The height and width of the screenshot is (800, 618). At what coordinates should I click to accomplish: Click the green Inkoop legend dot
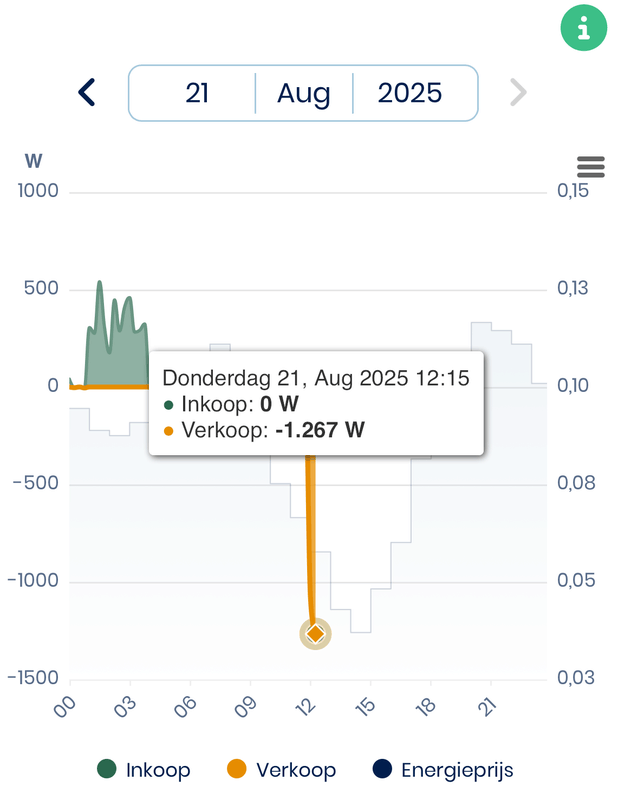[x=107, y=770]
